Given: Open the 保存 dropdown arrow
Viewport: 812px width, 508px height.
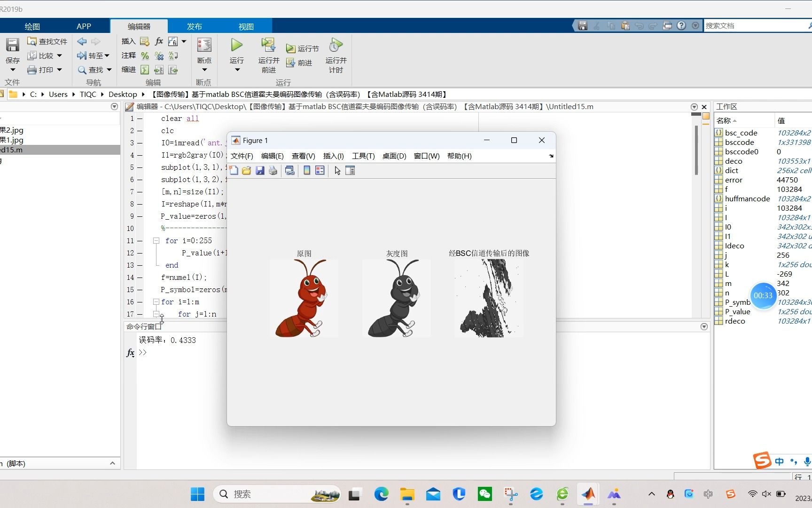Looking at the screenshot, I should (12, 69).
